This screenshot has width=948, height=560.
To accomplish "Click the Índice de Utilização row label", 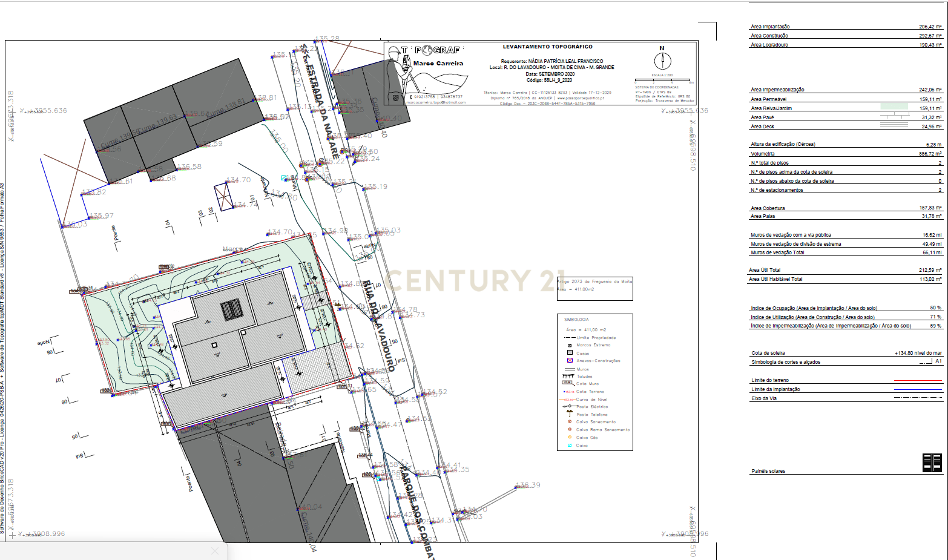I will [812, 317].
